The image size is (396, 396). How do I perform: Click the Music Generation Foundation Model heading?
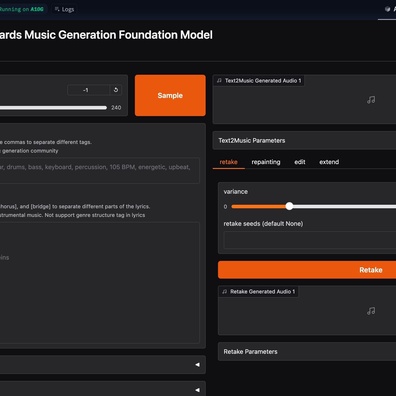click(106, 35)
